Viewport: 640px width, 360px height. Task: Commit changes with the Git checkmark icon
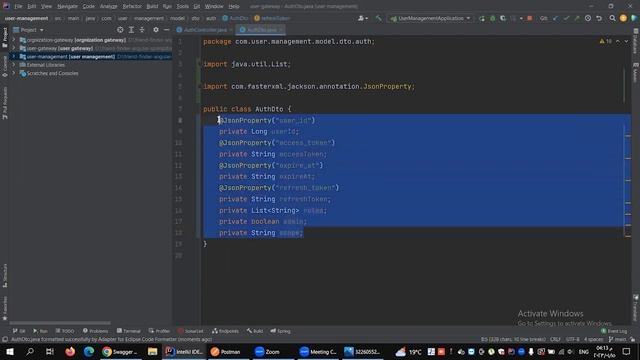(x=566, y=18)
